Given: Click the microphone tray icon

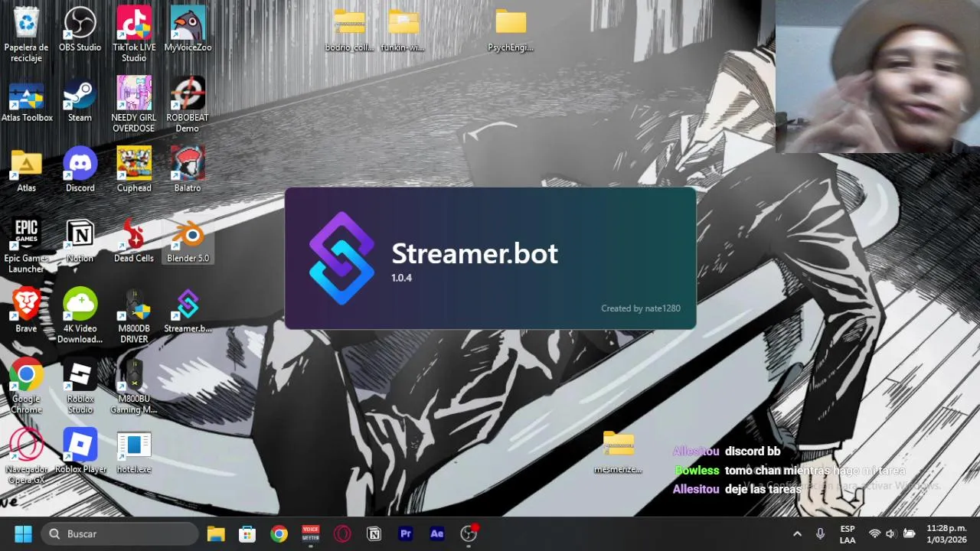Looking at the screenshot, I should [821, 533].
